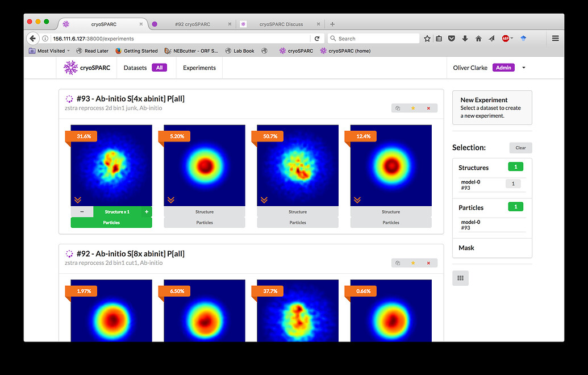Image resolution: width=588 pixels, height=375 pixels.
Task: Open the Oliver Clarke user dropdown
Action: pos(523,68)
